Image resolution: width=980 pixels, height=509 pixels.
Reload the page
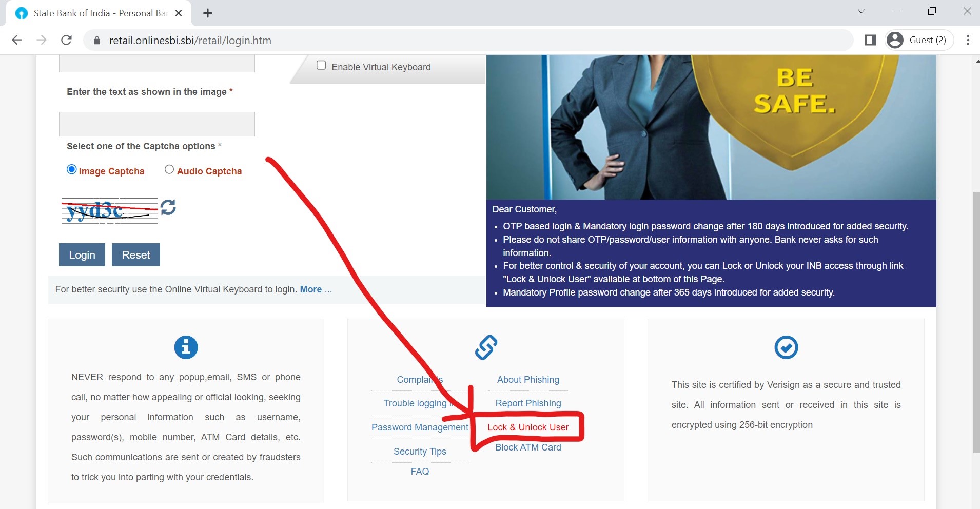tap(66, 40)
